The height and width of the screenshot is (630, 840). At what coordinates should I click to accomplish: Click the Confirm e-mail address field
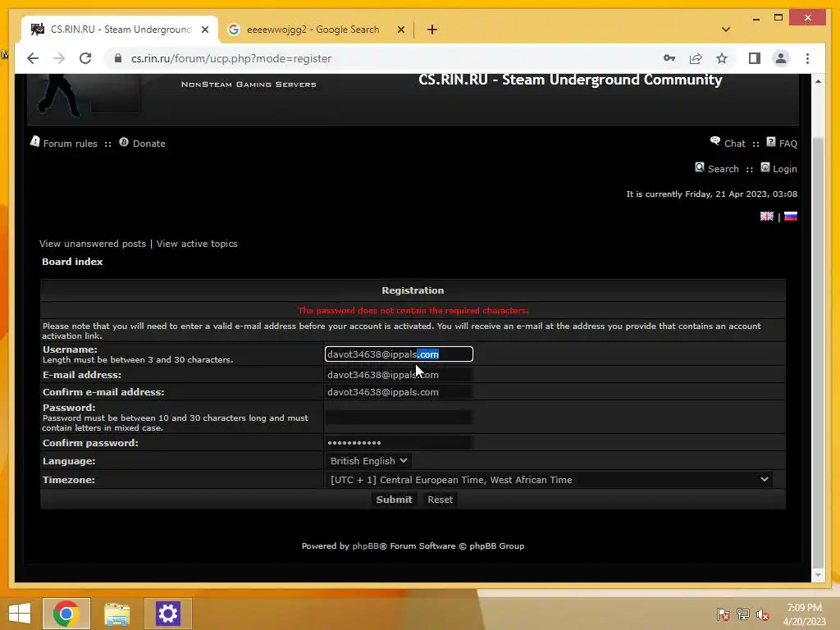coord(399,392)
